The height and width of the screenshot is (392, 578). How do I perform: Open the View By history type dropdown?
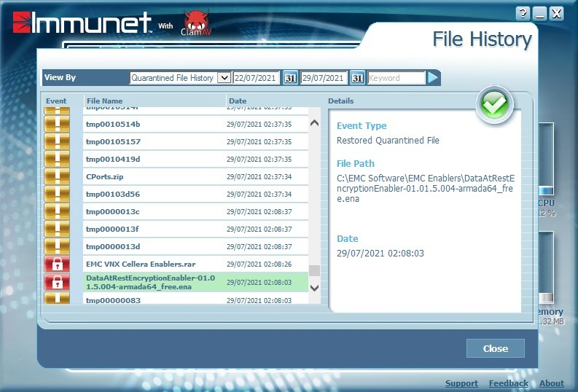tap(180, 78)
